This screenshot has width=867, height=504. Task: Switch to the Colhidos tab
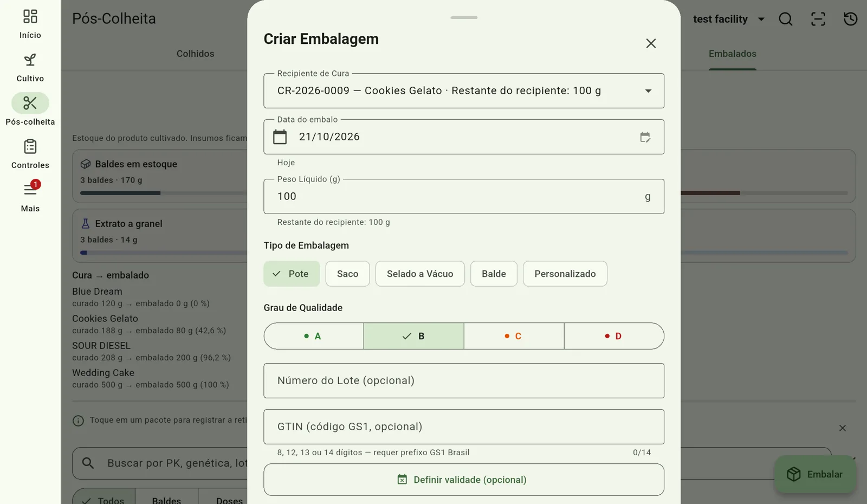(195, 54)
